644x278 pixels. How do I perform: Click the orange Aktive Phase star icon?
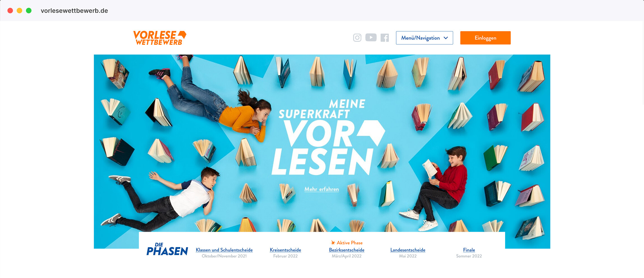pos(333,243)
